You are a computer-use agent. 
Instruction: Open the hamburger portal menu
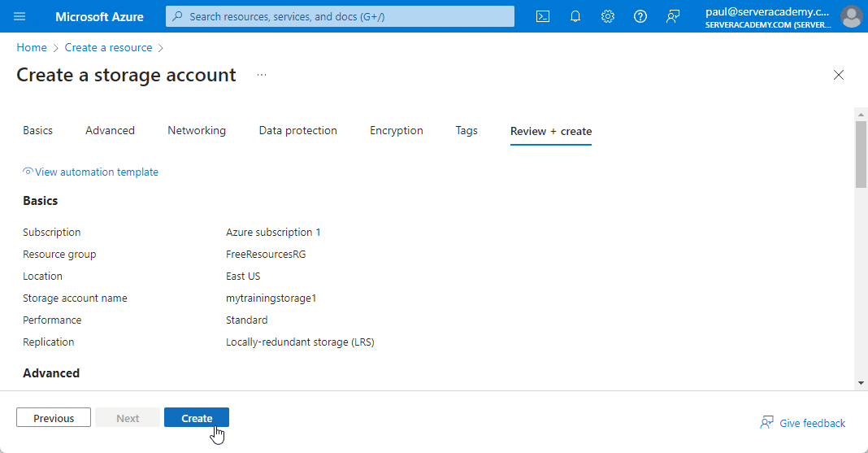tap(20, 16)
